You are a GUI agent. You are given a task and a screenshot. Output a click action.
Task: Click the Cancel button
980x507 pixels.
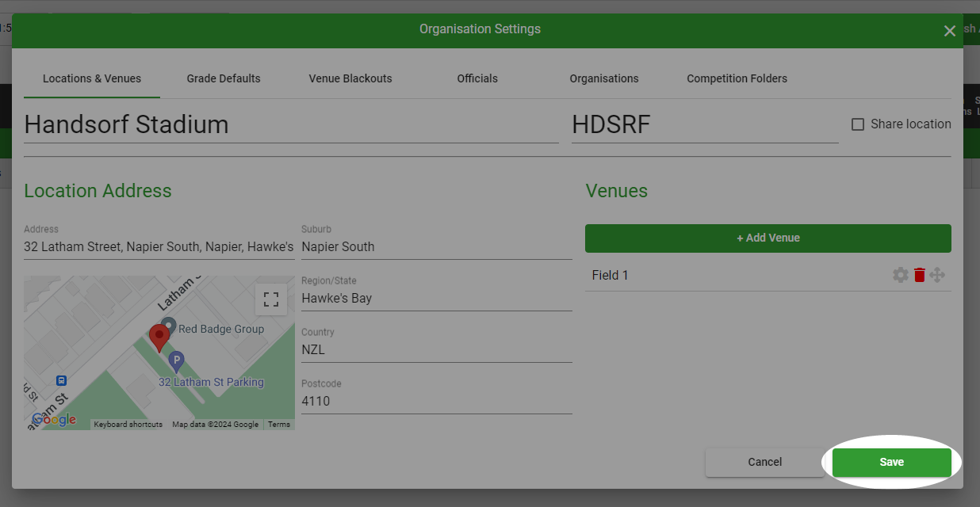(765, 462)
